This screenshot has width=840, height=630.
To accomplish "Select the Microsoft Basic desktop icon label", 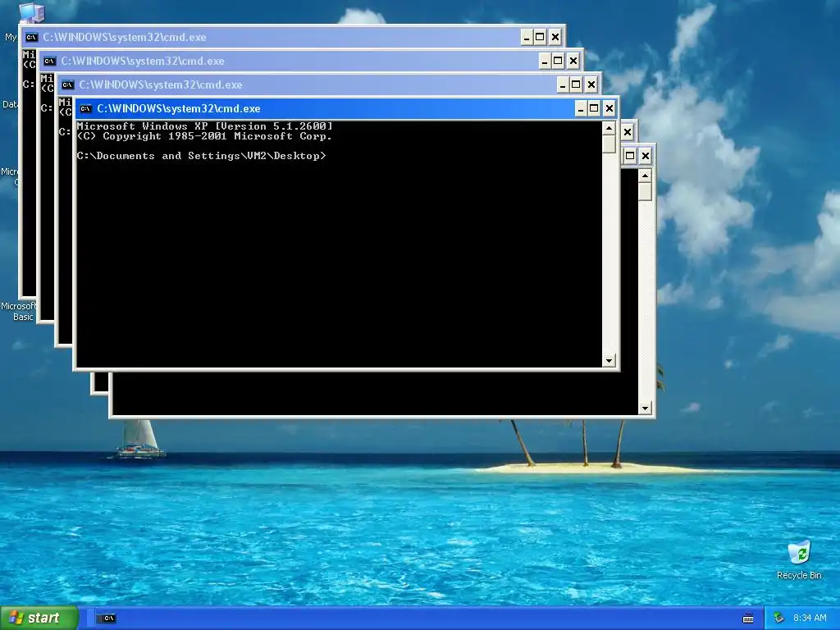I will pyautogui.click(x=18, y=311).
